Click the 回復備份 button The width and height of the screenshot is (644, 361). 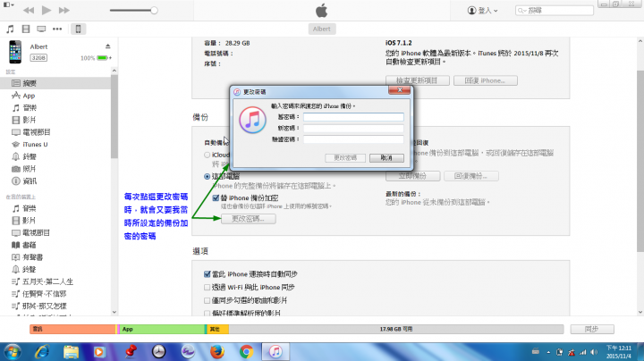pyautogui.click(x=471, y=176)
